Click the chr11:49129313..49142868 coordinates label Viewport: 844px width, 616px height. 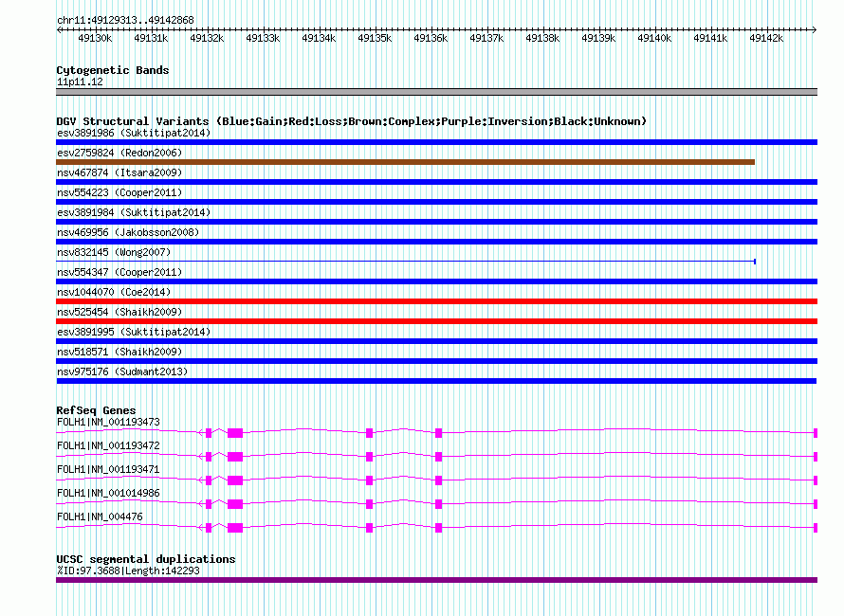125,21
